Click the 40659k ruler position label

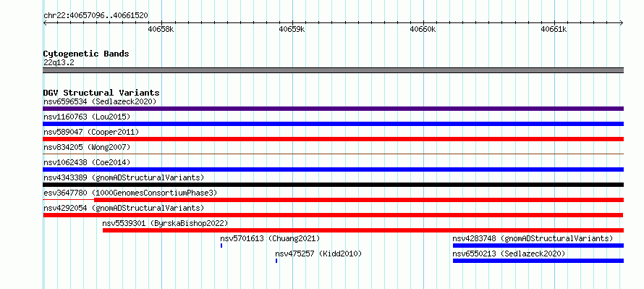(292, 29)
